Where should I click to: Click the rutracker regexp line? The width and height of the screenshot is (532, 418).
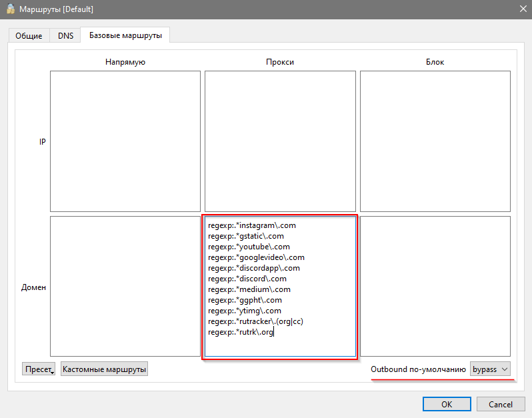256,321
